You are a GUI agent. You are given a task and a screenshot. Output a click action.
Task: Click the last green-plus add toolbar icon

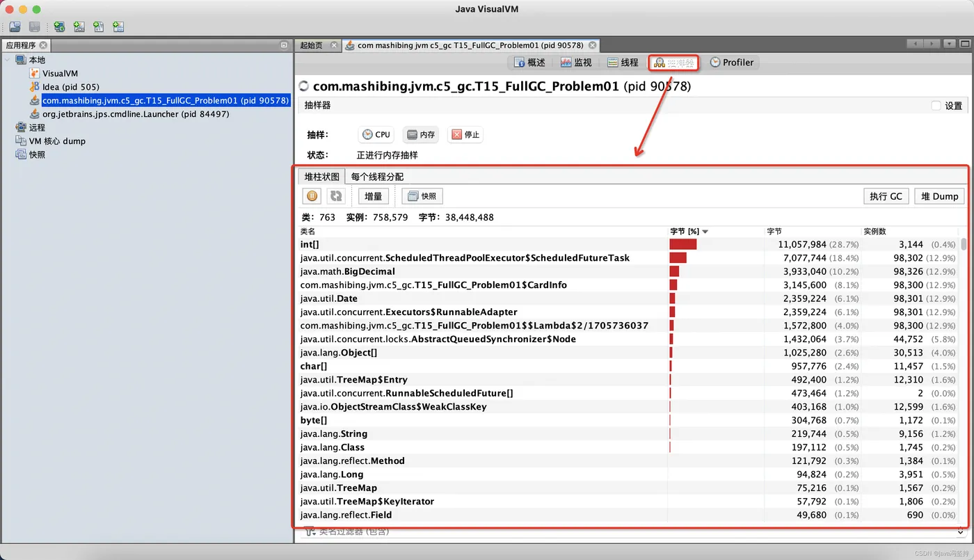click(x=118, y=27)
